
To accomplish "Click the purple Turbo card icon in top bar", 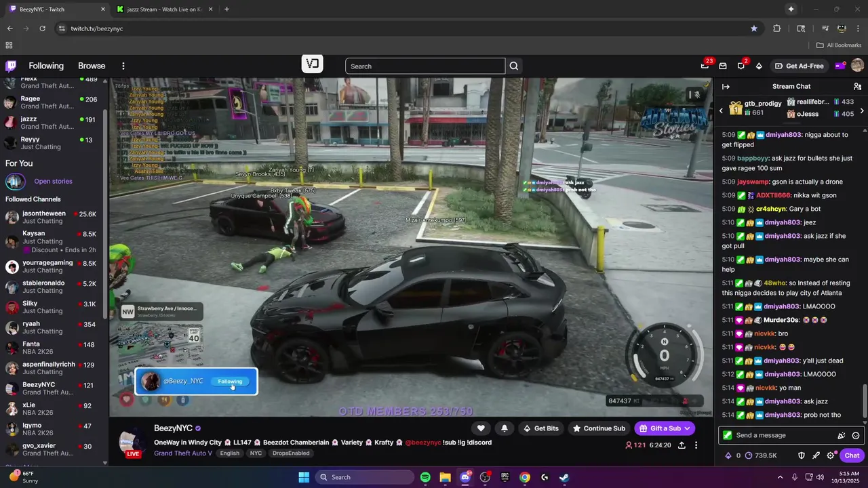I will tap(840, 66).
